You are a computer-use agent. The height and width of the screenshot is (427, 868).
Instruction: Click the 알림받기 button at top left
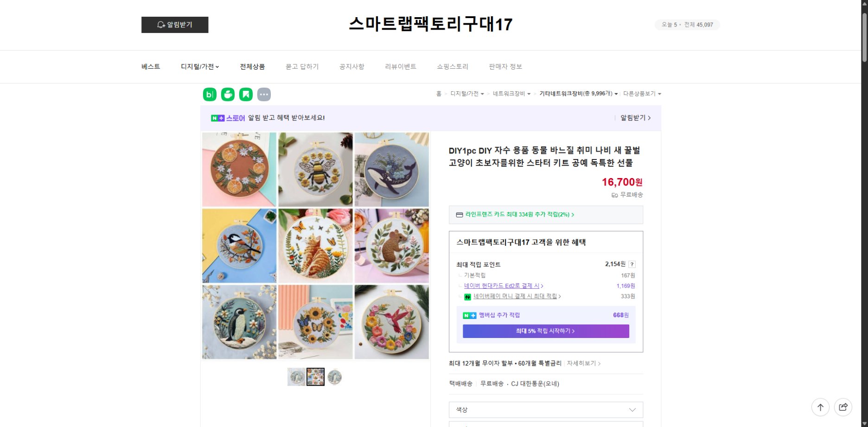click(x=175, y=25)
